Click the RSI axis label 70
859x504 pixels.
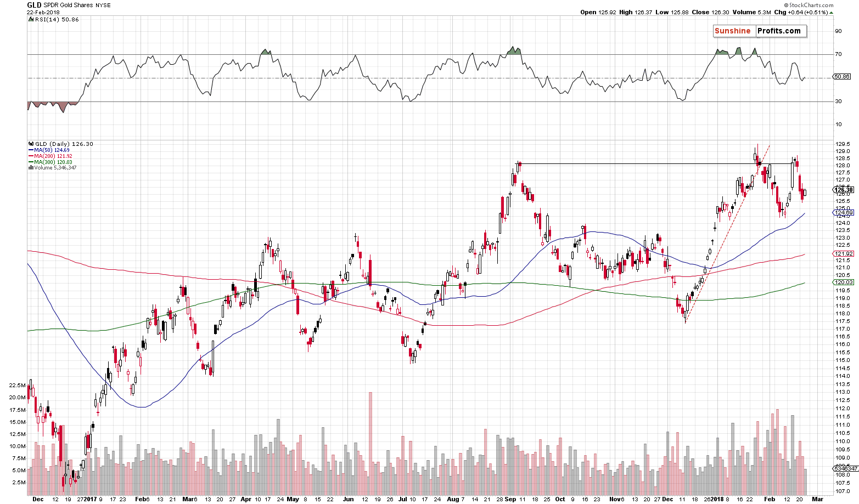pos(839,54)
